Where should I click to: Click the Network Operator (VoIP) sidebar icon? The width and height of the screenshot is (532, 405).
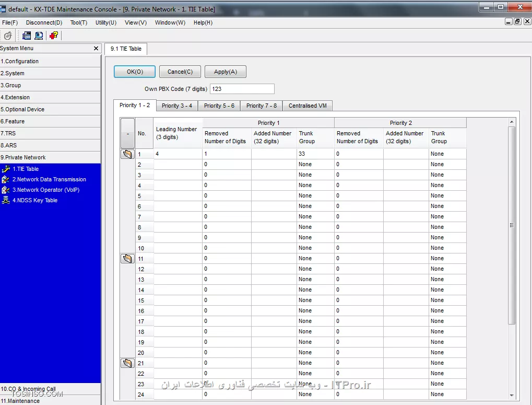pos(6,190)
